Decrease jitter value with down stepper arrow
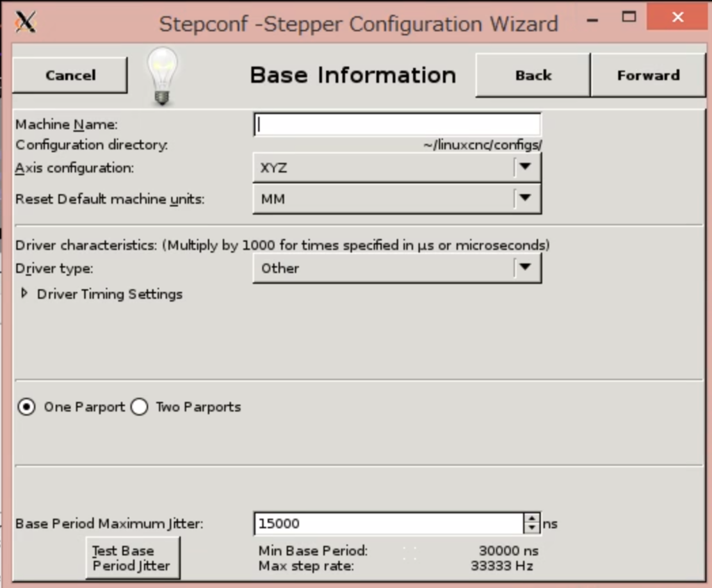712x588 pixels. [531, 528]
